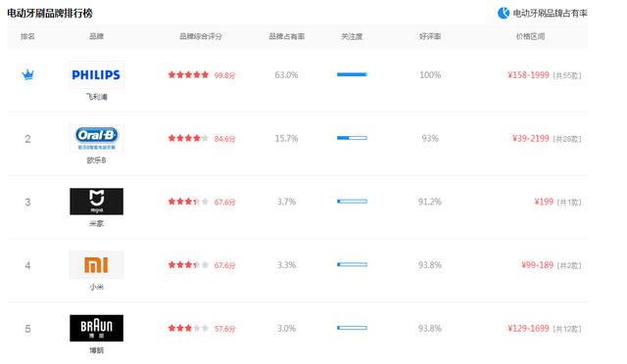The image size is (627, 364).
Task: Open the Xiaomi MI brand logo
Action: 96,264
